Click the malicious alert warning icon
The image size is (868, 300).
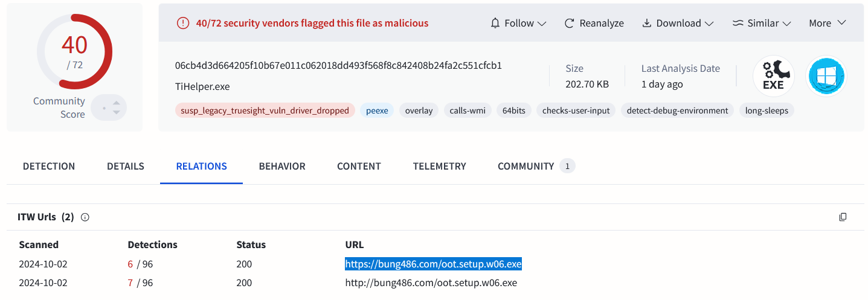(183, 23)
